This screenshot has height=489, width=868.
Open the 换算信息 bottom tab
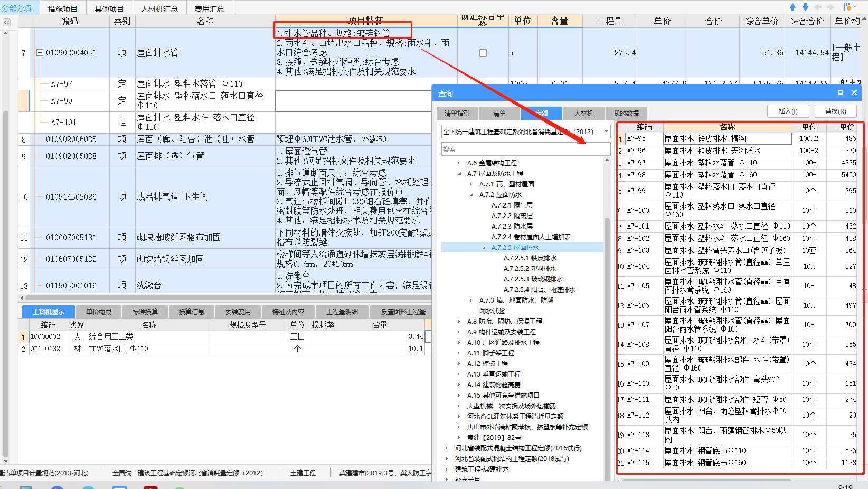point(192,312)
